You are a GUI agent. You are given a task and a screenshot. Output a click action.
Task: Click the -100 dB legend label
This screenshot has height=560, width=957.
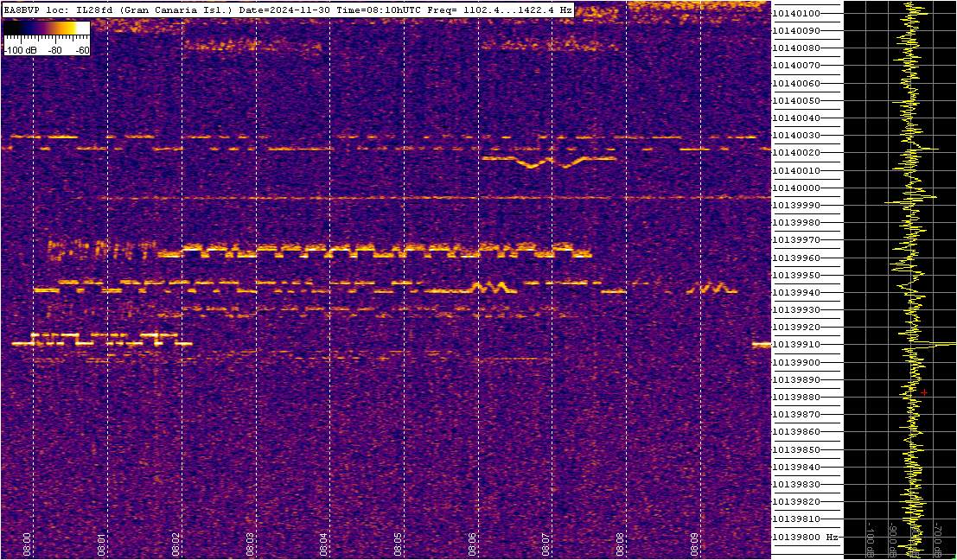pos(19,51)
